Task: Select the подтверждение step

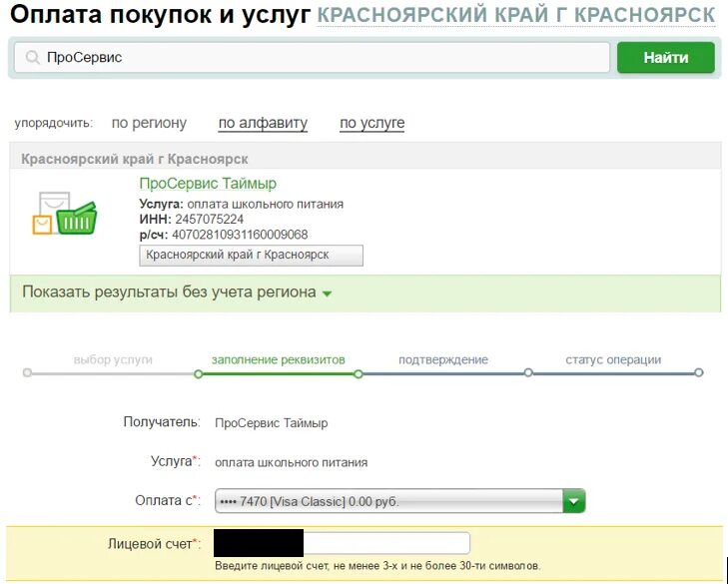Action: coord(443,359)
